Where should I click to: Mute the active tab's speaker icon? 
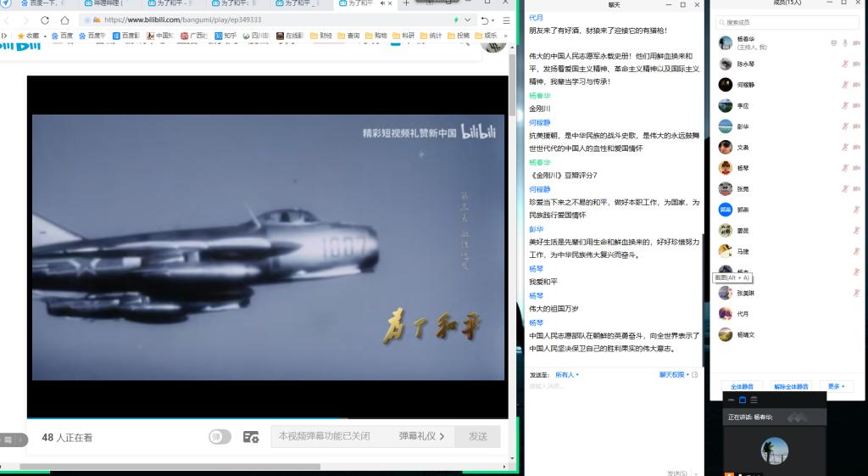(x=383, y=3)
